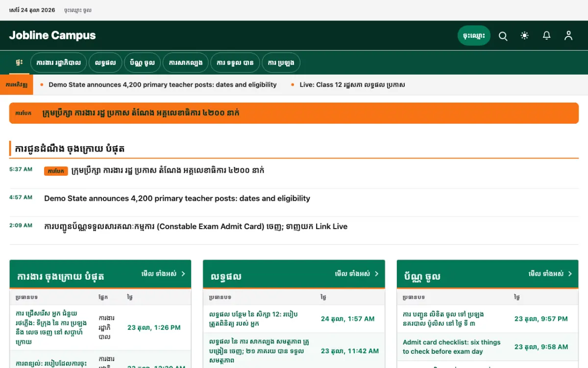Open the admit card row dated 23 តុលា, 9:57 PM

click(488, 319)
